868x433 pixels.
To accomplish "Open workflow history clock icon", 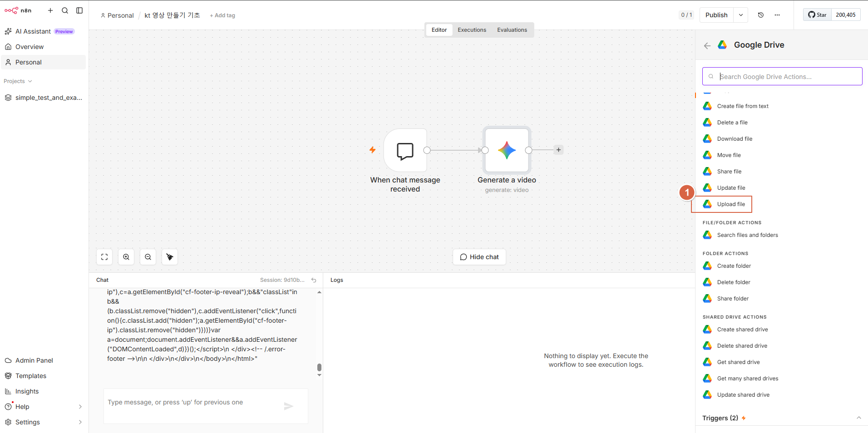I will (761, 15).
